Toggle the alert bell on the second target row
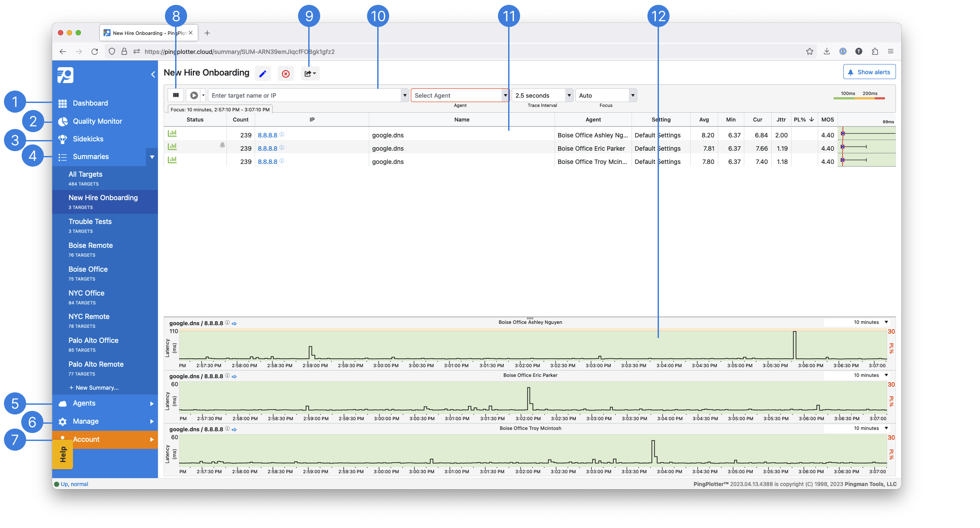 222,145
